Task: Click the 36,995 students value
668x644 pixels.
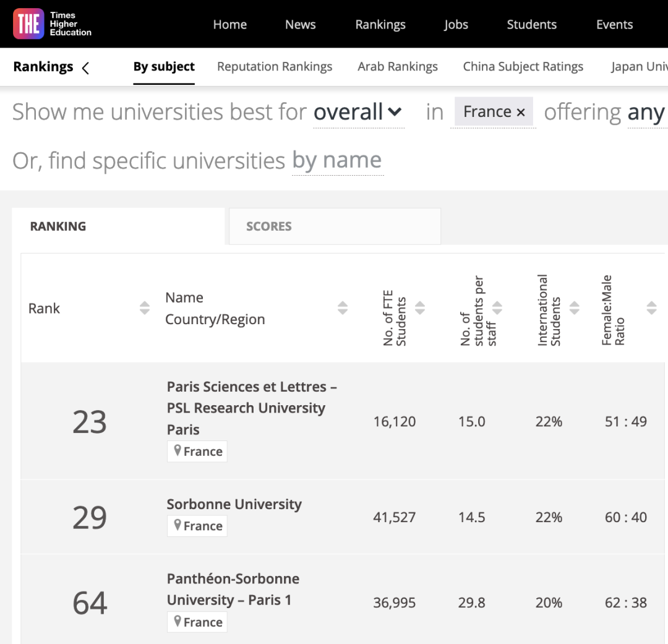Action: coord(395,603)
